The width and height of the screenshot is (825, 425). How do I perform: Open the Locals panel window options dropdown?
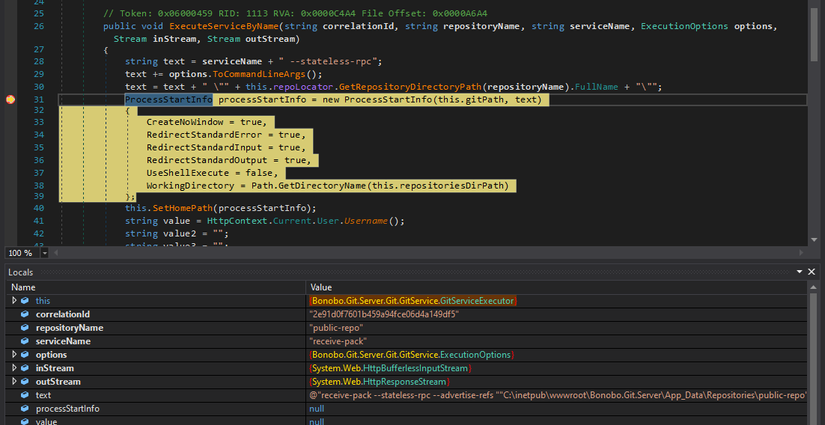coord(798,272)
